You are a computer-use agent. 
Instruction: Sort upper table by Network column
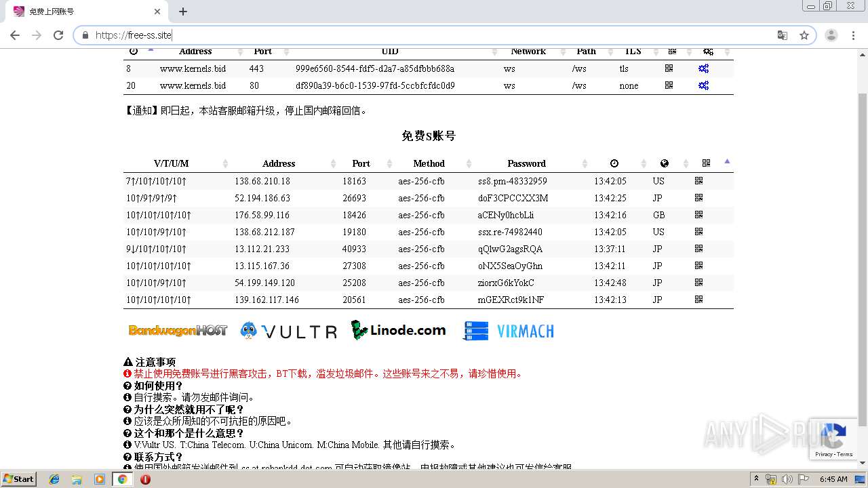(534, 52)
